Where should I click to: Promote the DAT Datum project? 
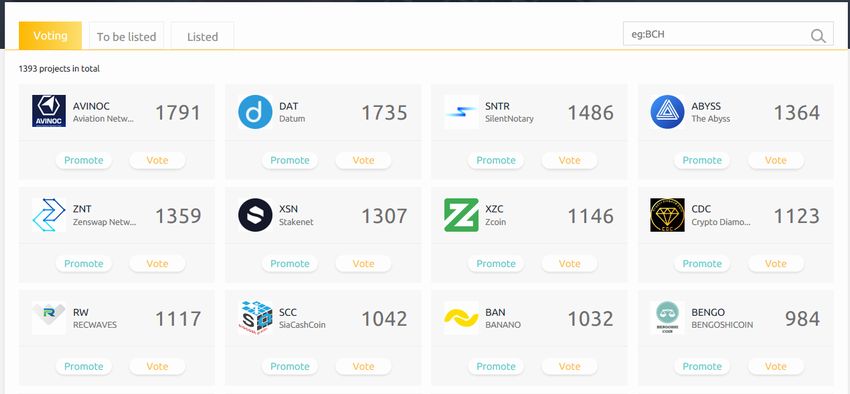[290, 160]
